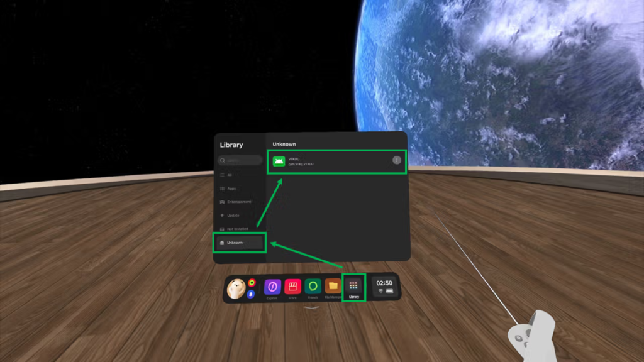Image resolution: width=644 pixels, height=362 pixels.
Task: Open the Explore app in the dock
Action: click(272, 287)
